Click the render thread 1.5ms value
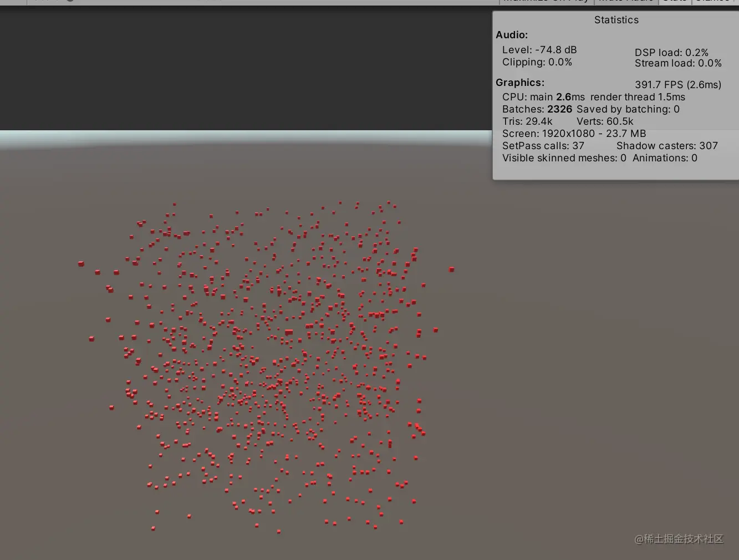This screenshot has width=739, height=560. click(x=638, y=97)
